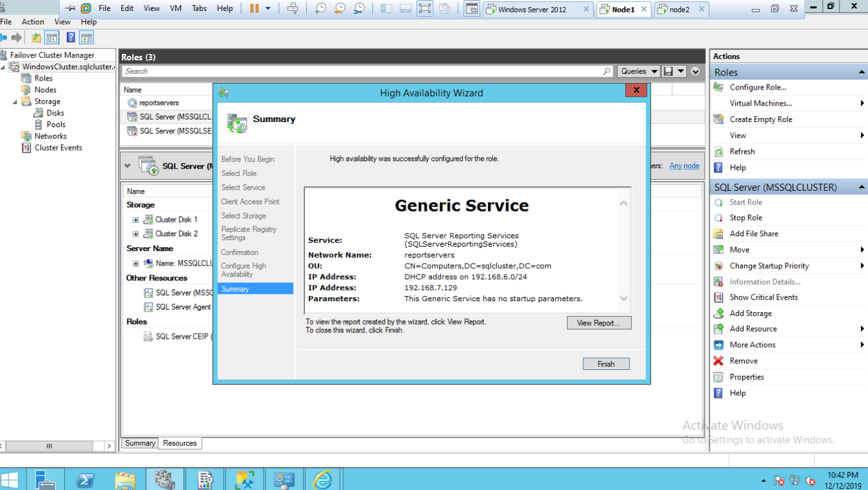Click Stop Role action
The image size is (868, 490).
745,218
